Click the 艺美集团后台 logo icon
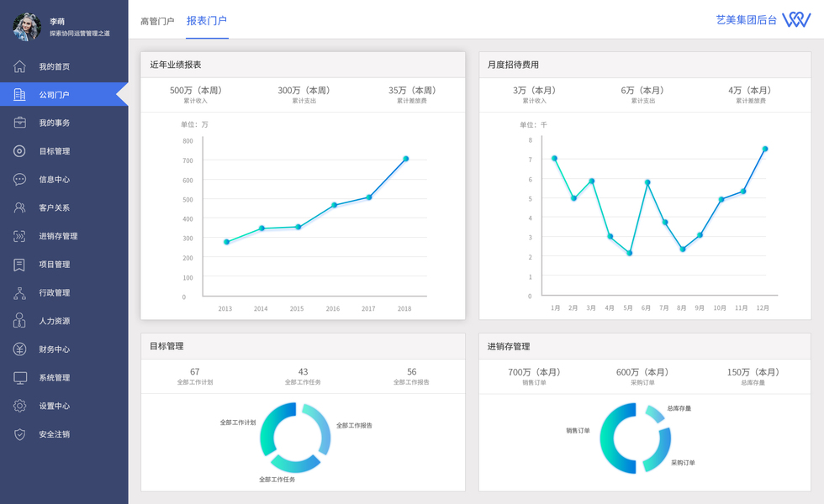 tap(796, 20)
